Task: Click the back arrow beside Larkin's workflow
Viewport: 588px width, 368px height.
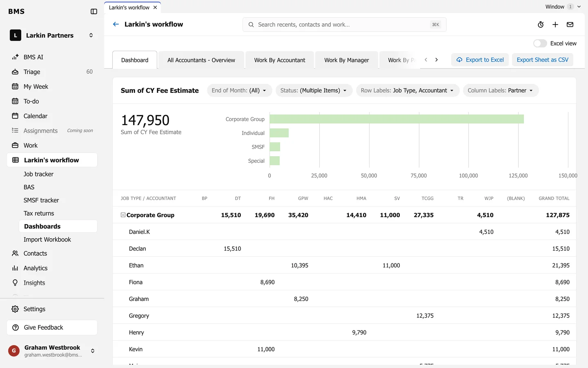Action: (116, 24)
